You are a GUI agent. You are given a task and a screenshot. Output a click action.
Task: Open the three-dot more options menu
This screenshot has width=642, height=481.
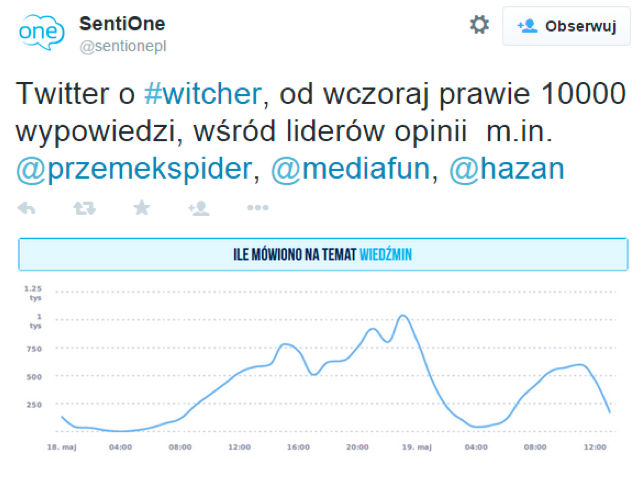click(x=258, y=208)
